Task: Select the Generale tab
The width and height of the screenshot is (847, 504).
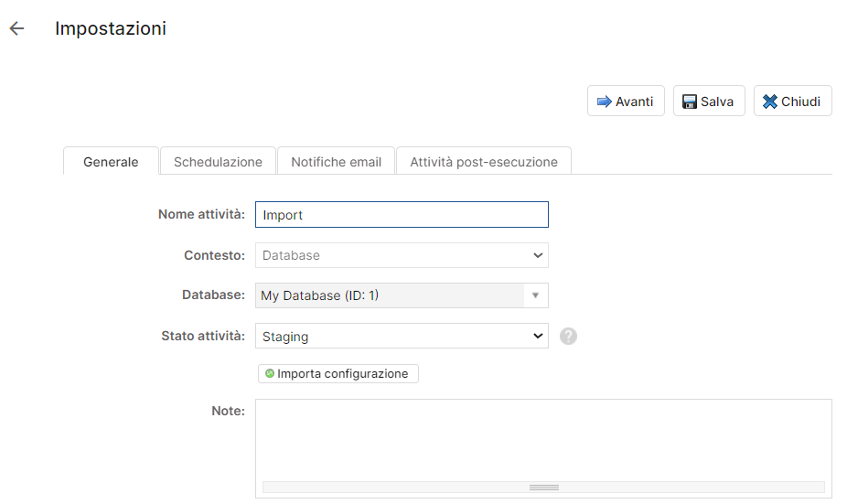Action: pos(111,162)
